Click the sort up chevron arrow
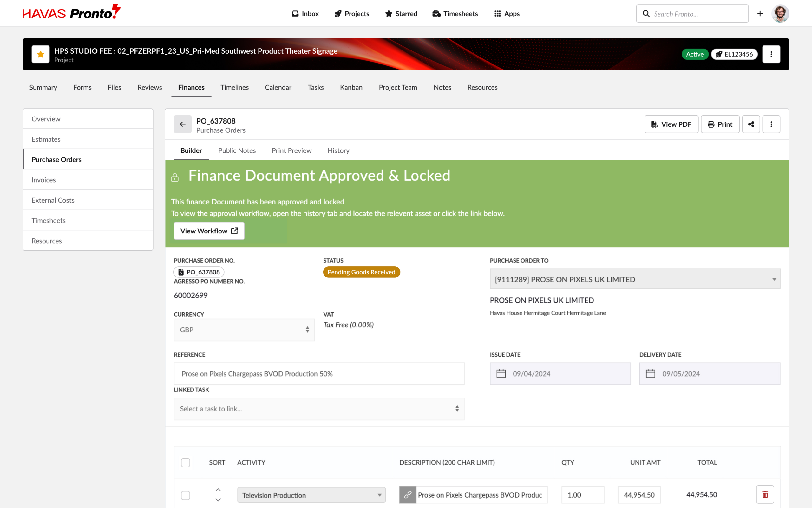This screenshot has height=508, width=812. pyautogui.click(x=218, y=490)
